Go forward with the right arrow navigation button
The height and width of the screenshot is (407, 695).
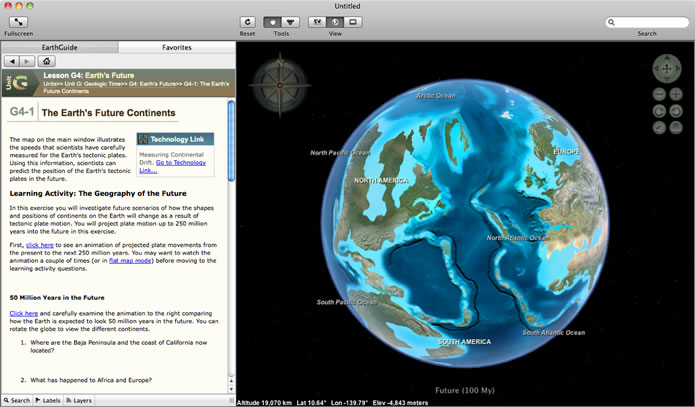[x=27, y=61]
